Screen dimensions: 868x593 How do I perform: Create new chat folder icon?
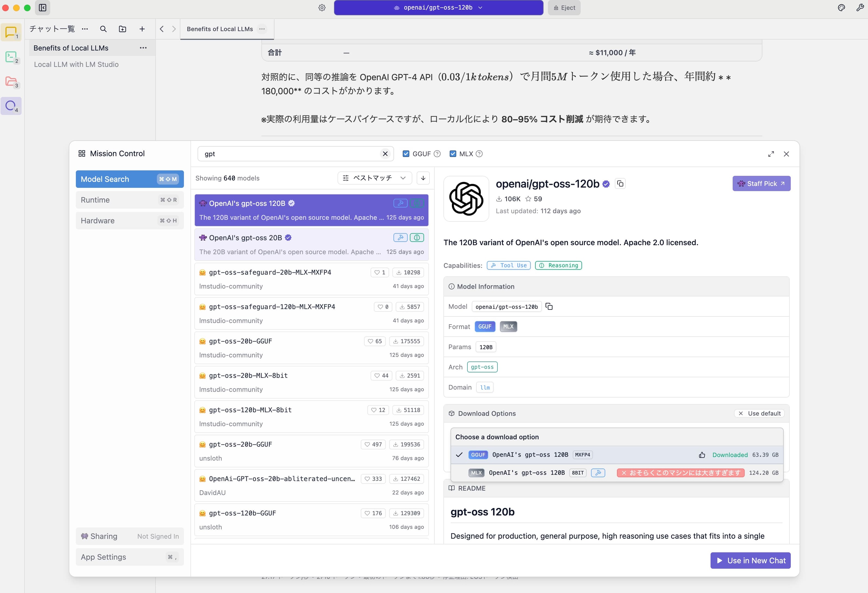click(123, 29)
